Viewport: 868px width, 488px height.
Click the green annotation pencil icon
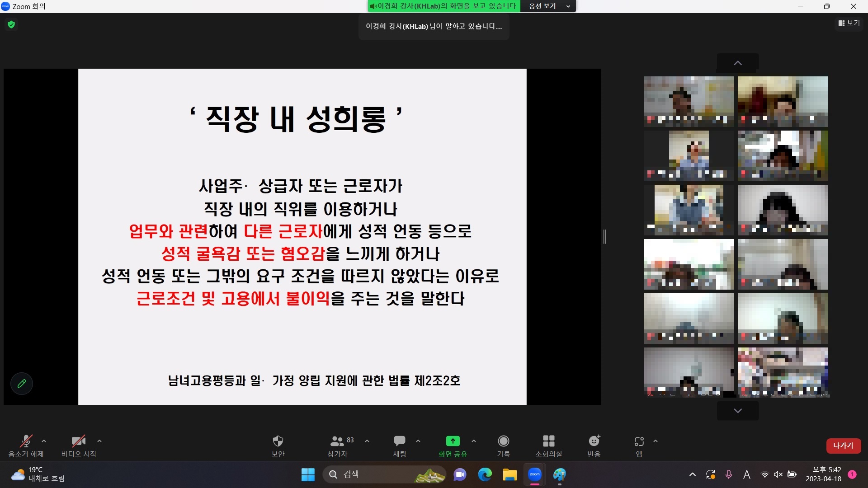point(22,384)
